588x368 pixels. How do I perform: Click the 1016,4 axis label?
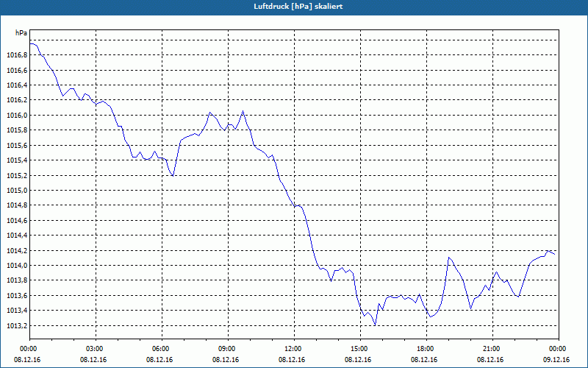click(x=17, y=85)
